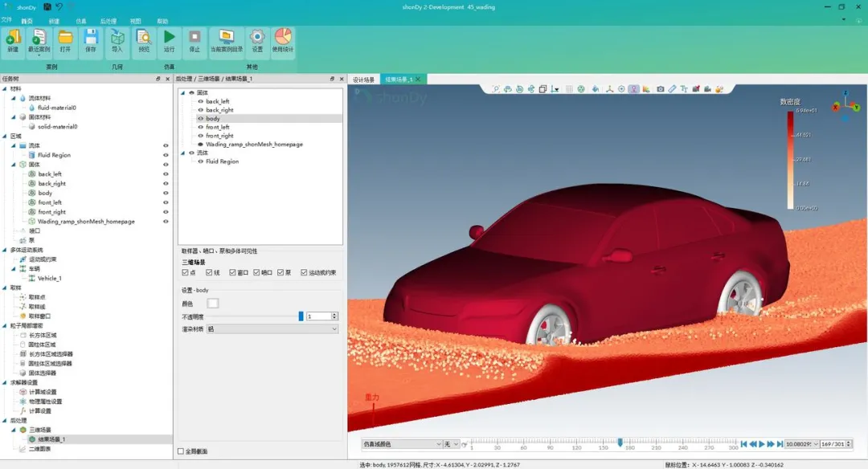Click the 导入 import geometry icon
Image resolution: width=868 pixels, height=469 pixels.
[x=117, y=42]
